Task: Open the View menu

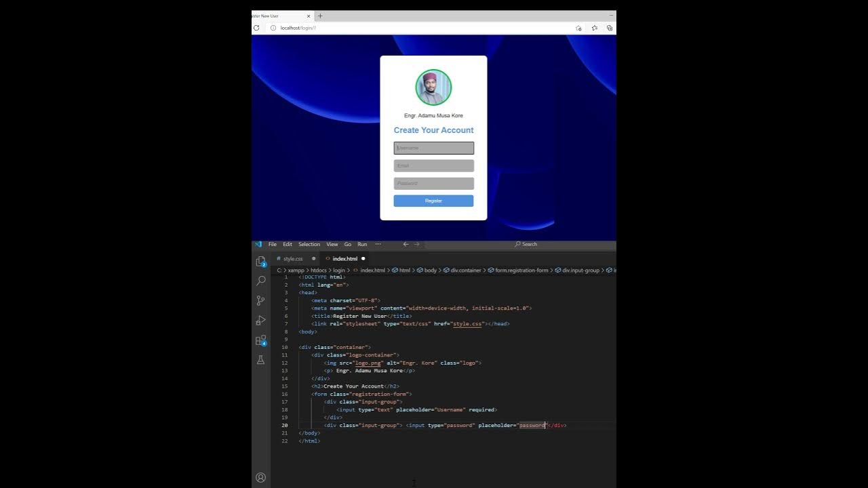Action: pyautogui.click(x=332, y=244)
